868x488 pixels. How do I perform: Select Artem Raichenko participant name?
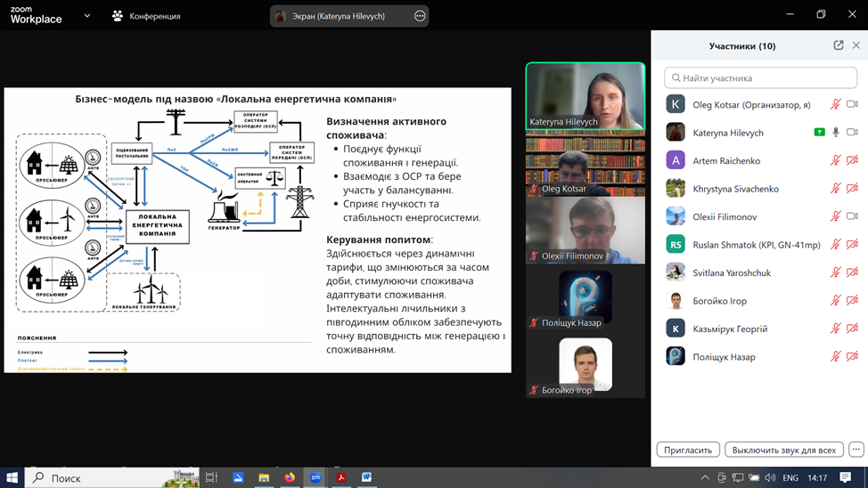(726, 161)
